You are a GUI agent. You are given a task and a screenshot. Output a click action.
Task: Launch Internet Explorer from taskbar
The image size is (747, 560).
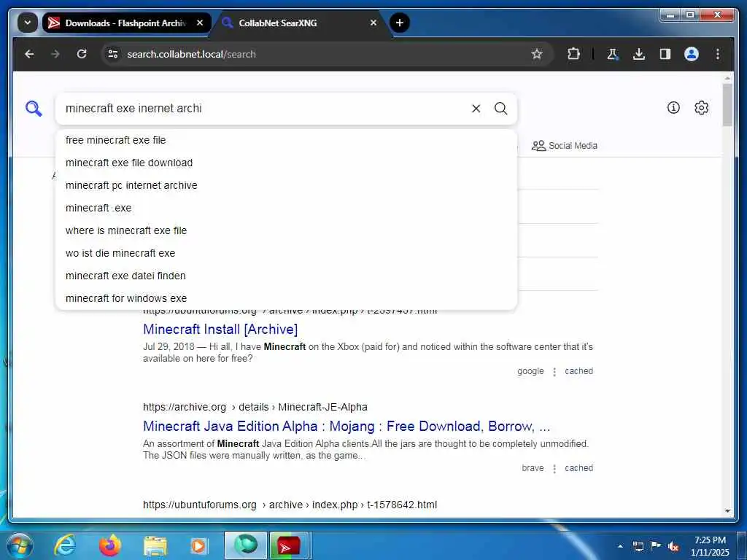coord(64,545)
